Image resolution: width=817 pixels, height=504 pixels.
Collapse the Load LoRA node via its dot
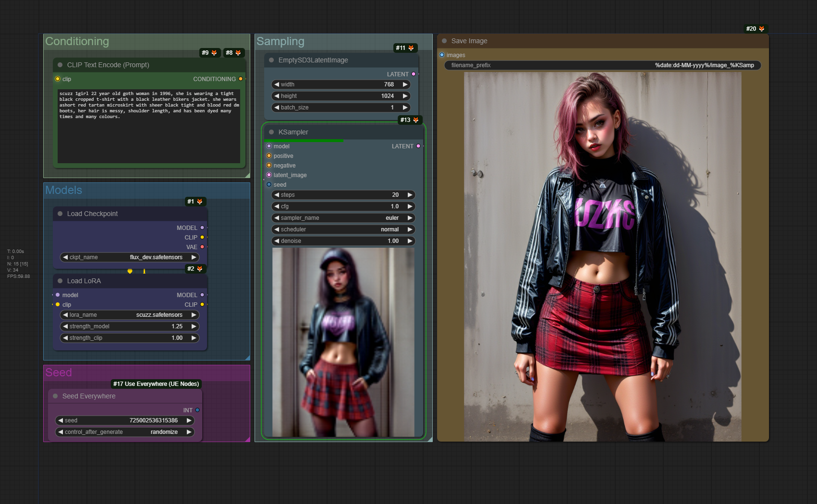pos(60,281)
